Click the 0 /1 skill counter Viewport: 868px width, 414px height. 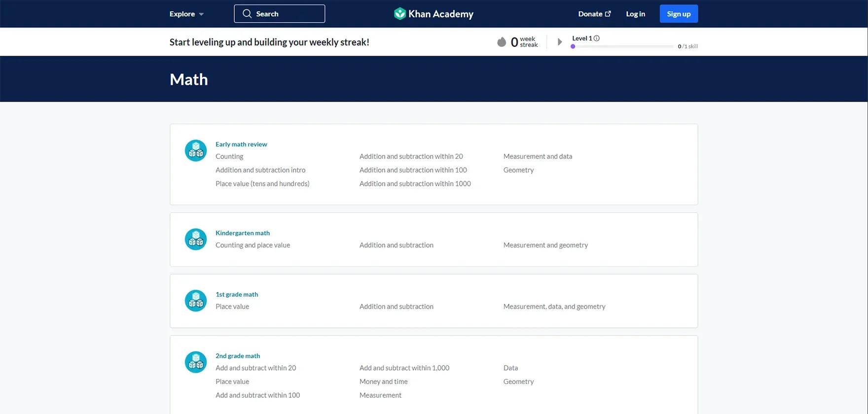[x=688, y=46]
